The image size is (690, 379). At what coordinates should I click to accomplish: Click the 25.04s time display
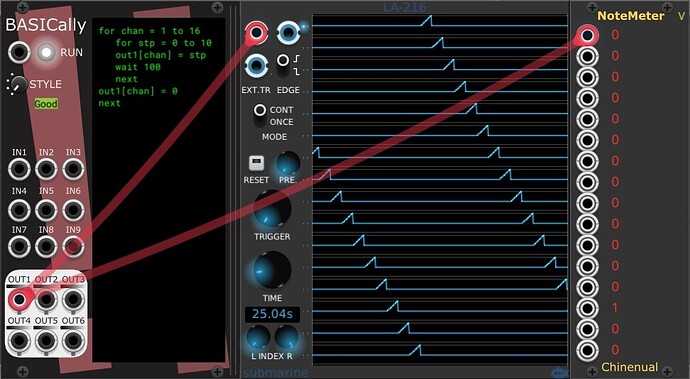coord(272,314)
